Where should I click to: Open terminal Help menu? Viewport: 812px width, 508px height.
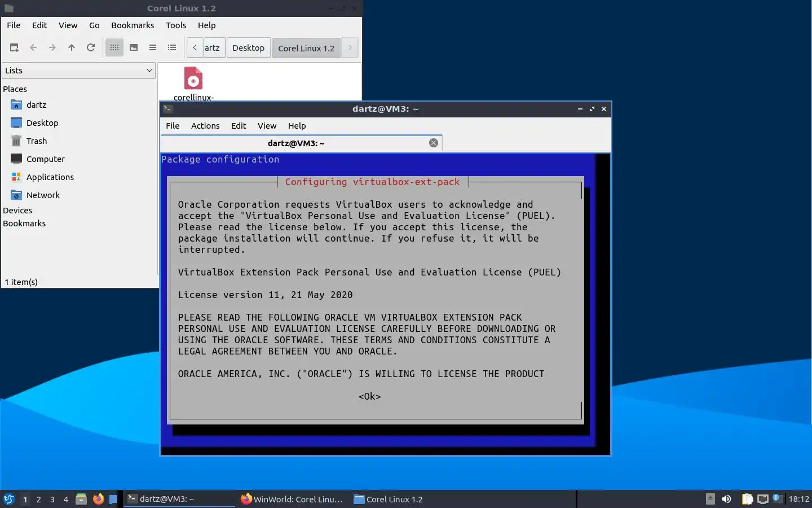pyautogui.click(x=297, y=126)
